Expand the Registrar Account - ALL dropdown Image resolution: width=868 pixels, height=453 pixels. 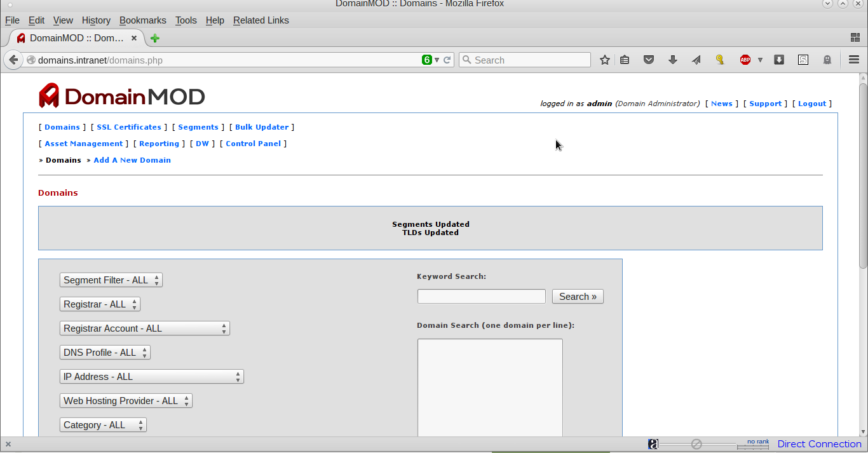145,328
